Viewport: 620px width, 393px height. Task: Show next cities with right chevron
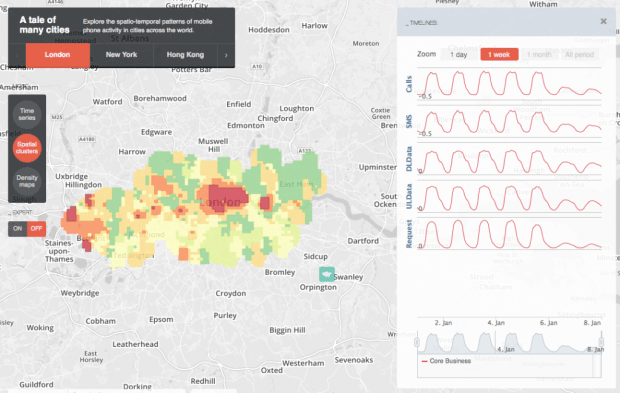(x=226, y=55)
